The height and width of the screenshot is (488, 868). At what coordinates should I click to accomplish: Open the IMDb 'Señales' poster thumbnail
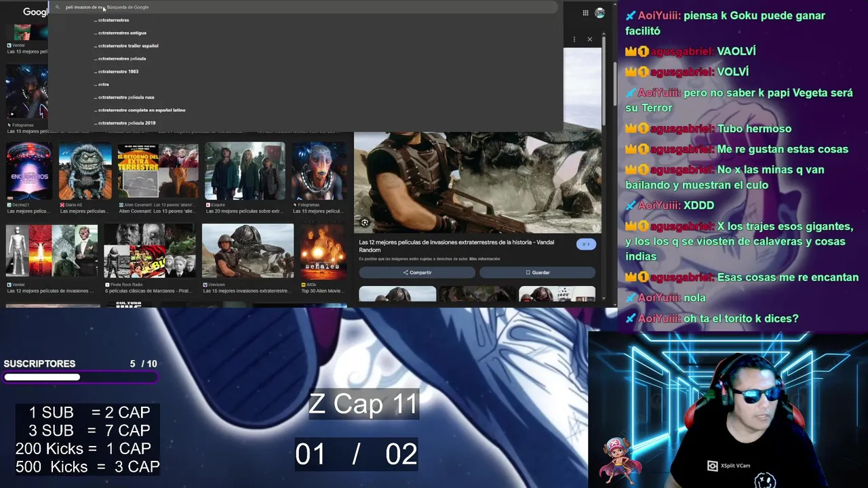tap(323, 251)
